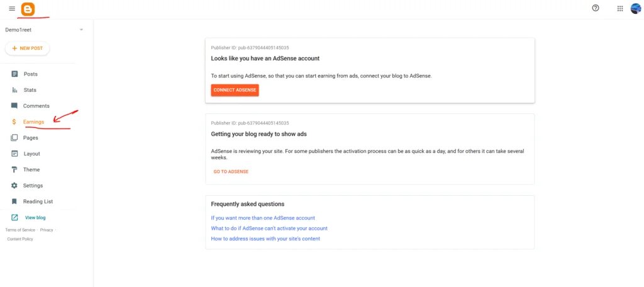
Task: Click the New Post button
Action: coord(27,48)
